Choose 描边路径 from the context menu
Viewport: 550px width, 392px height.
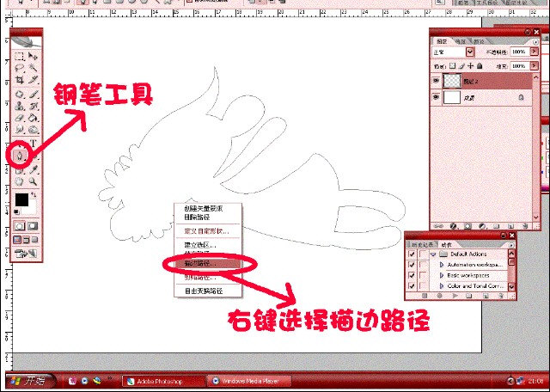click(x=208, y=263)
